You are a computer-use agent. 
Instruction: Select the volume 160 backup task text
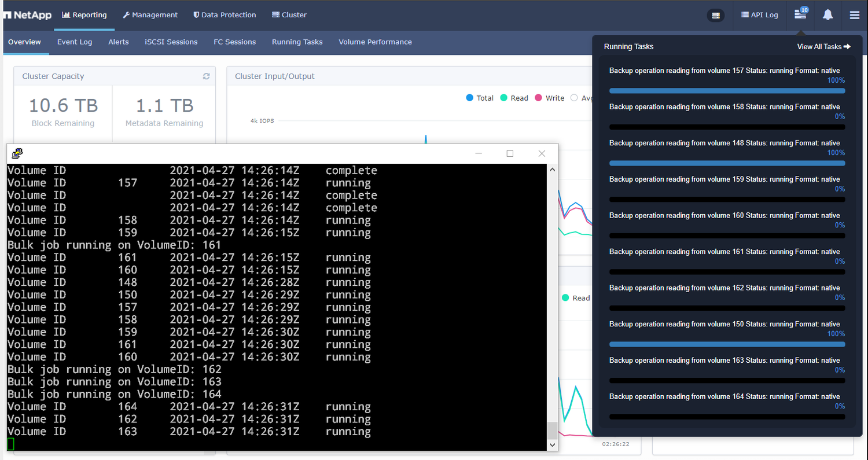coord(724,215)
